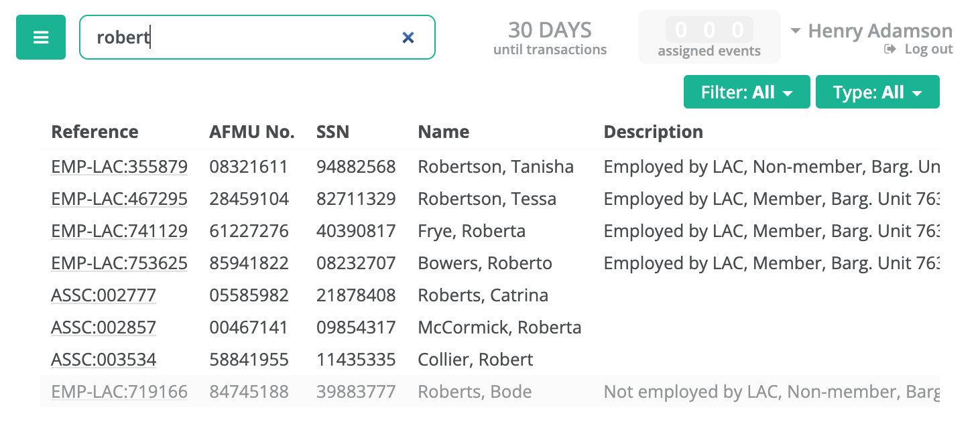Click AFMU number 00467141

click(x=249, y=327)
